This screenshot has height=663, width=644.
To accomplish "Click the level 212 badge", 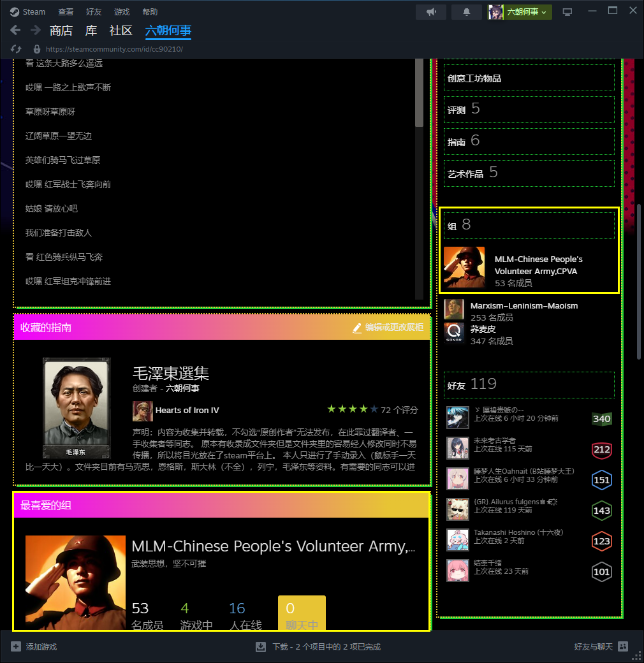I will click(x=601, y=449).
